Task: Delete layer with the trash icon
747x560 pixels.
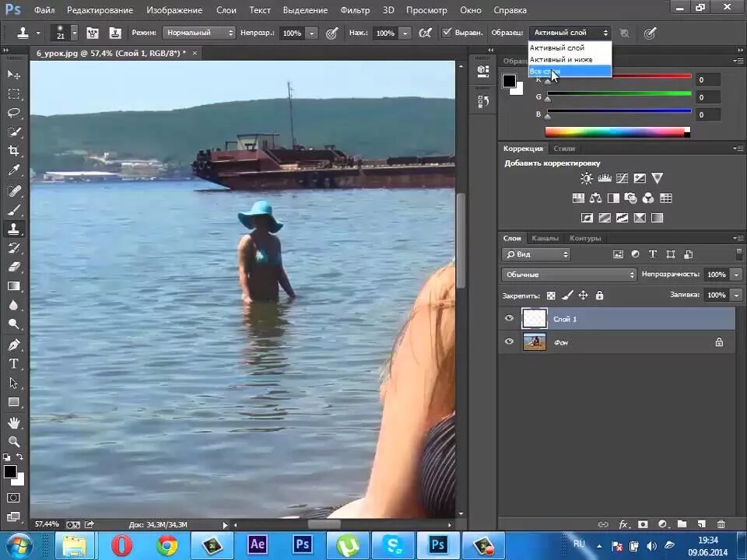Action: pyautogui.click(x=721, y=524)
